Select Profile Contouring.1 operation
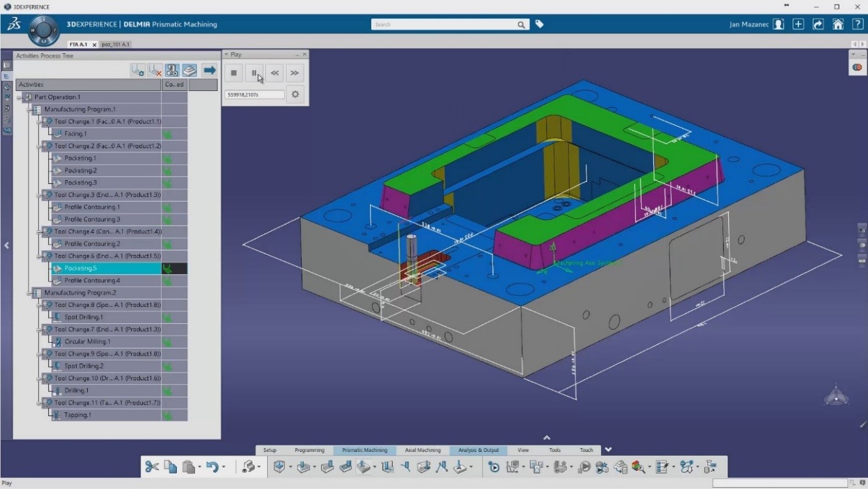Viewport: 868px width, 489px height. coord(92,207)
